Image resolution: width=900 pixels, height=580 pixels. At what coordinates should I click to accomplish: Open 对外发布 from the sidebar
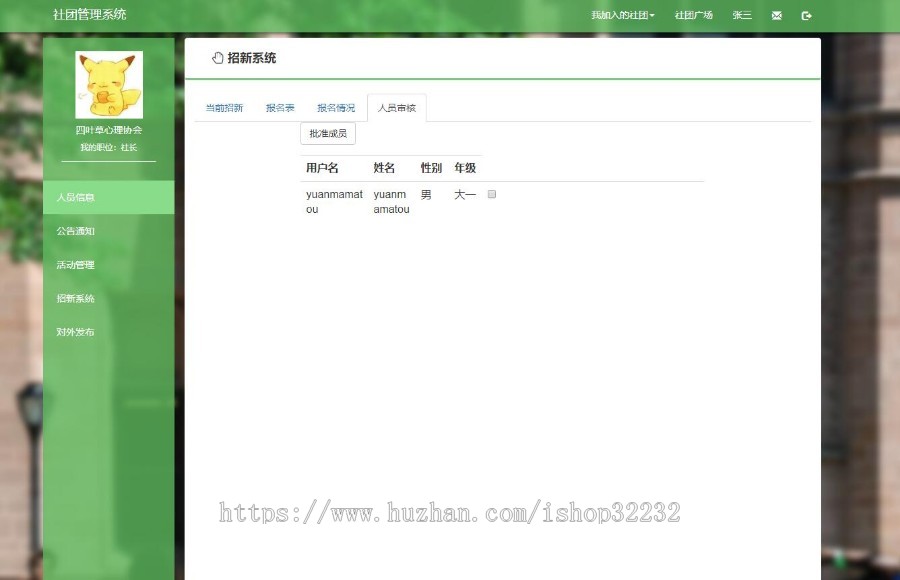[74, 331]
